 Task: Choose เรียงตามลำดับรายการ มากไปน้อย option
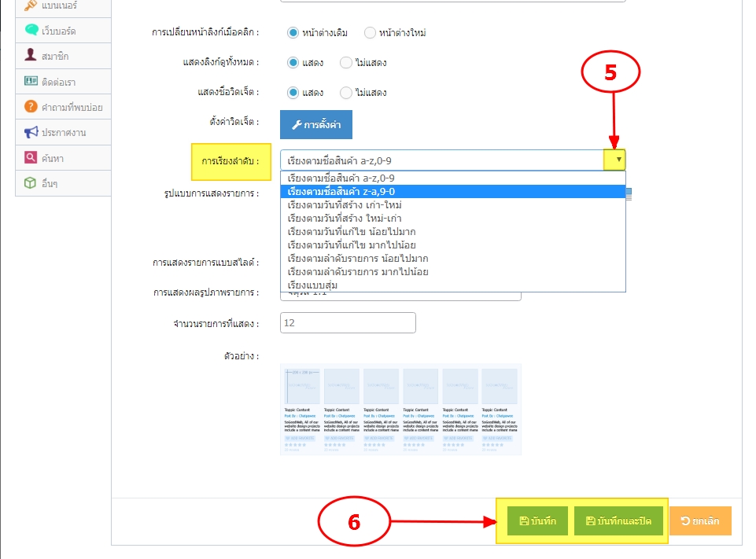click(x=452, y=272)
